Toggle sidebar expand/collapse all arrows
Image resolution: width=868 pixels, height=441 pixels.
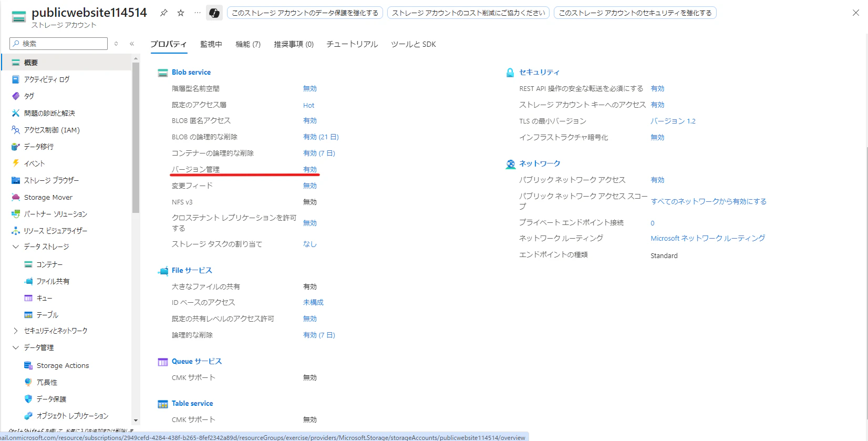tap(116, 44)
